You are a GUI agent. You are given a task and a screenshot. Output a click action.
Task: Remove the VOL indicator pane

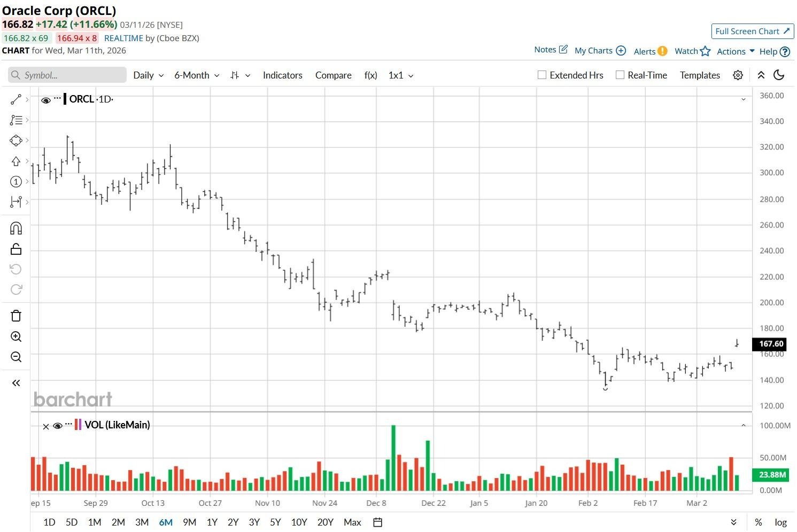46,426
